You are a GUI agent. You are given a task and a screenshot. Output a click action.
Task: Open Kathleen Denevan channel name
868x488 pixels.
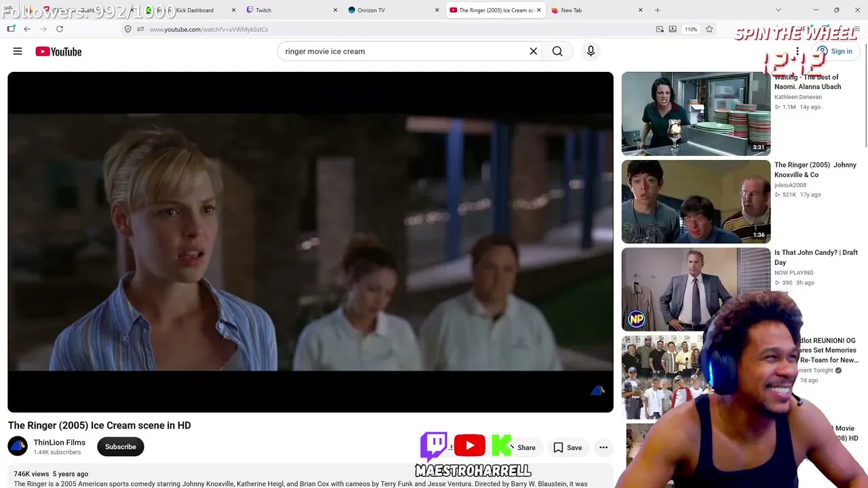[x=798, y=97]
